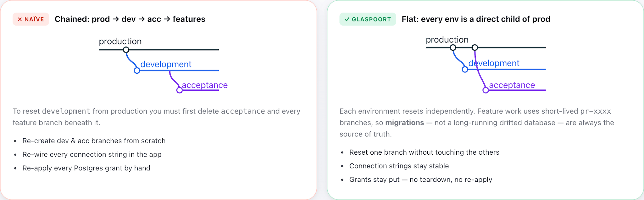This screenshot has height=200, width=644.
Task: Select the development node in flat diagram
Action: tap(465, 69)
